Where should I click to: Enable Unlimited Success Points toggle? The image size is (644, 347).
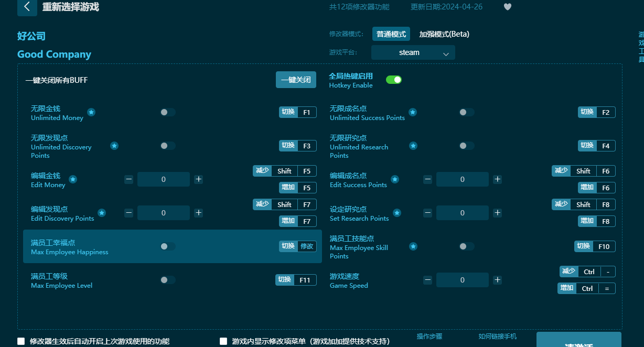coord(467,112)
